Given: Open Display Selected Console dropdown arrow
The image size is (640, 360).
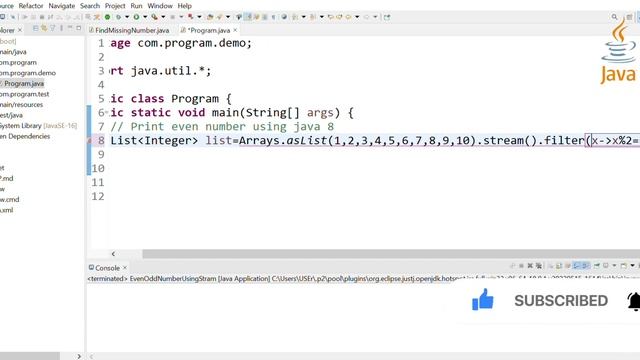Looking at the screenshot, I should pyautogui.click(x=614, y=266).
